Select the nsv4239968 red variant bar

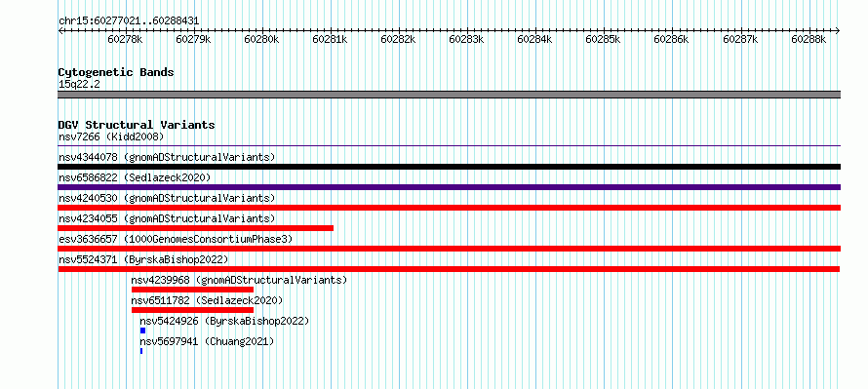click(192, 290)
